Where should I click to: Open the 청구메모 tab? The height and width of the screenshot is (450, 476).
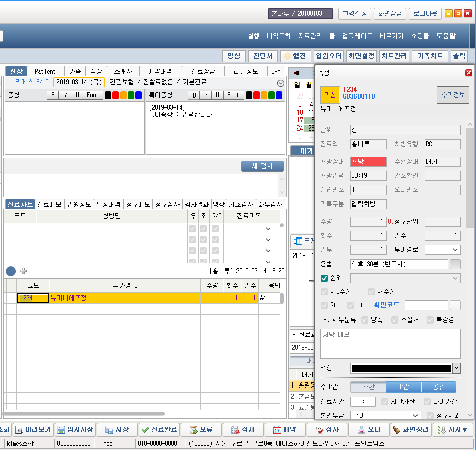(x=138, y=204)
